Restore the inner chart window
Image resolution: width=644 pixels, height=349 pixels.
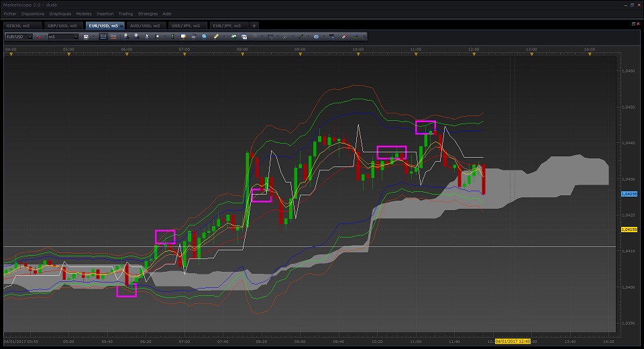(x=633, y=24)
